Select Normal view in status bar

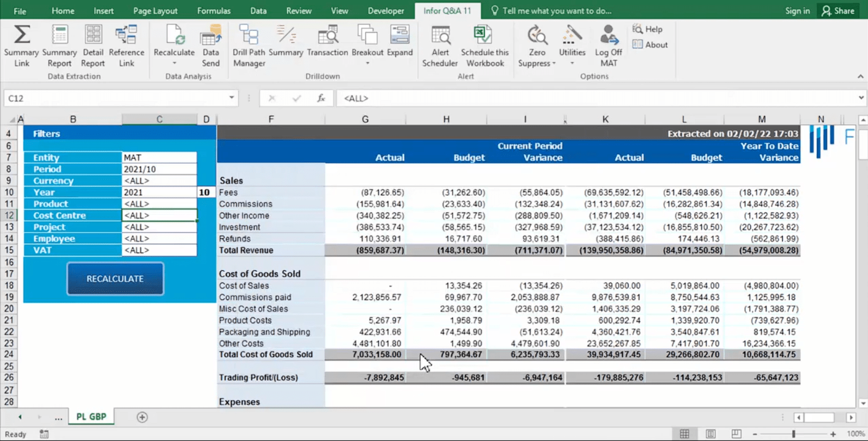(685, 434)
